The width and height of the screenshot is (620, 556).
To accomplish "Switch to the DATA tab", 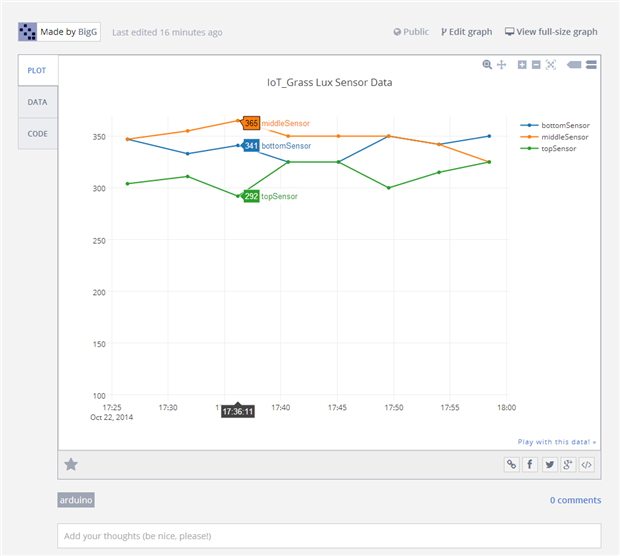I will (37, 102).
